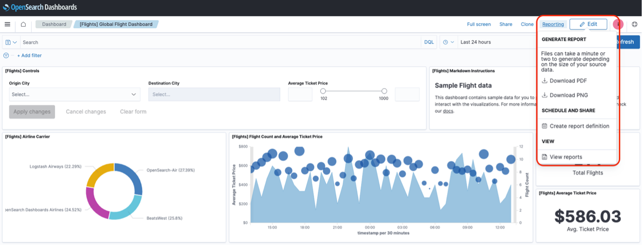Viewport: 644px width, 246px height.
Task: Select Create report definition
Action: pyautogui.click(x=576, y=126)
